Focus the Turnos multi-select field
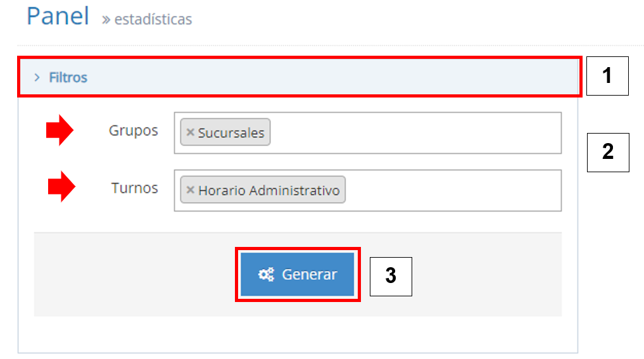Screen dimensions: 644x359 point(450,190)
